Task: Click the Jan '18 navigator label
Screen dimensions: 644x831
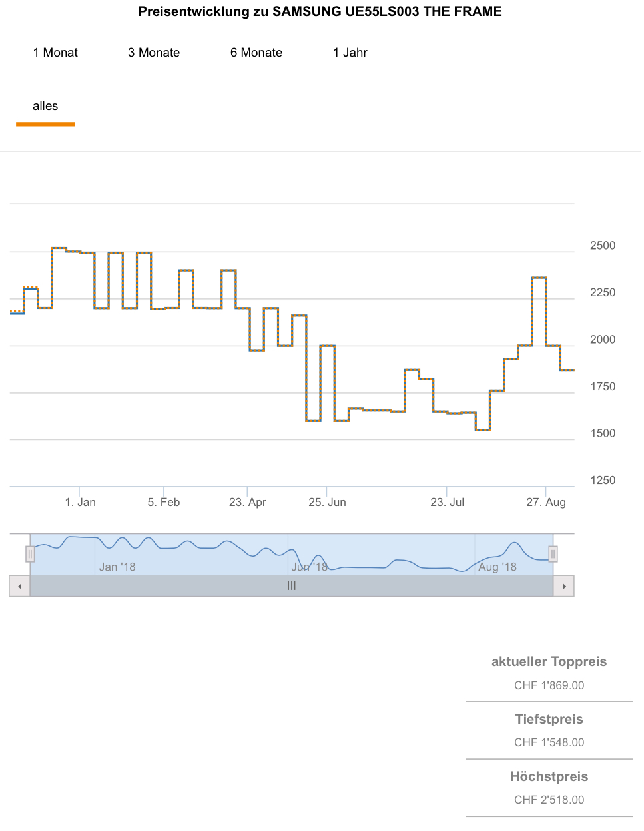Action: (117, 567)
